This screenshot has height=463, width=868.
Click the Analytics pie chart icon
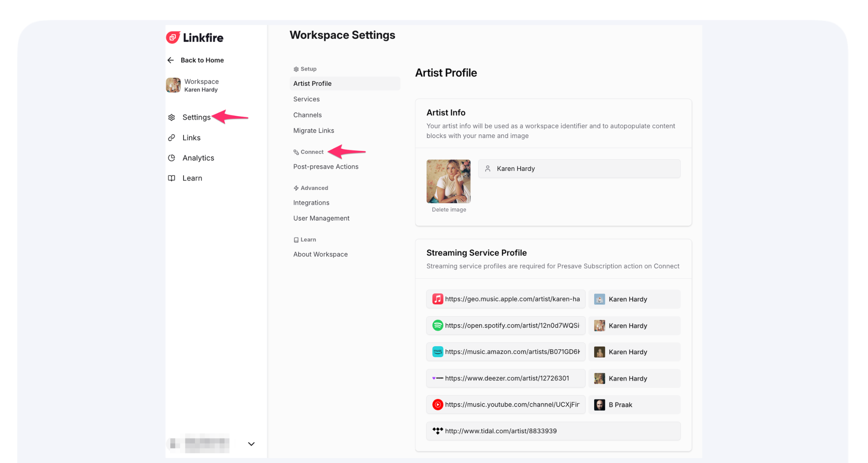pyautogui.click(x=171, y=158)
